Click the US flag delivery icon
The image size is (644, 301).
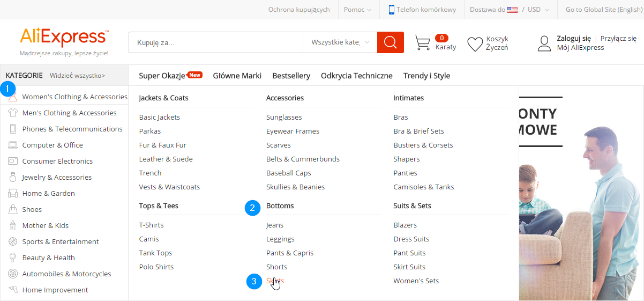tap(512, 10)
